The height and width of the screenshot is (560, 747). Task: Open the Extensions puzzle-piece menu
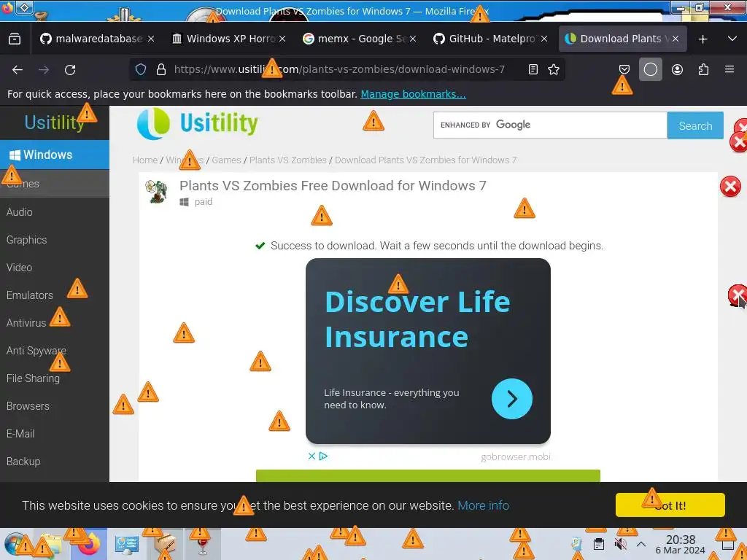click(703, 69)
